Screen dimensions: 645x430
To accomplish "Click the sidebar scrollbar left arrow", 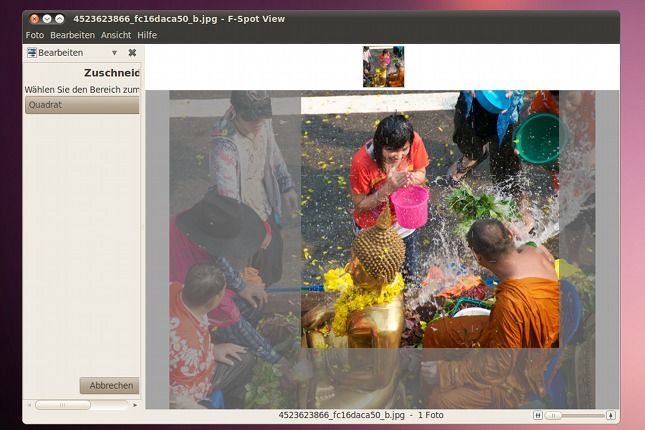I will [x=28, y=405].
